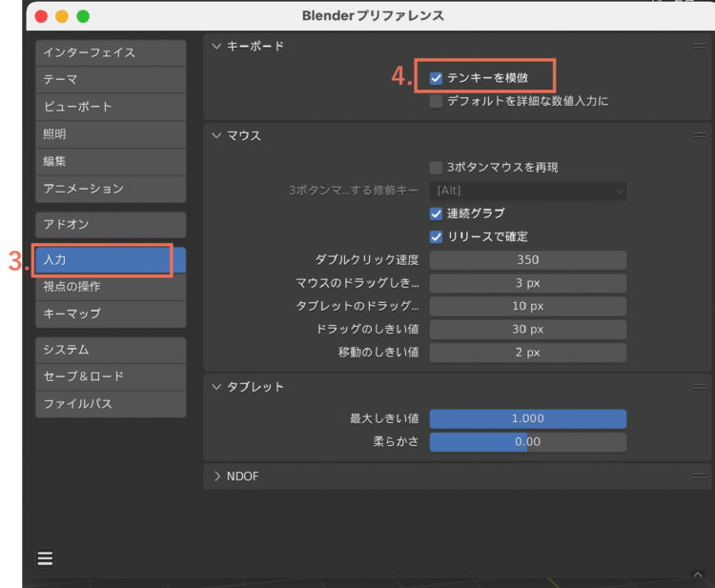The width and height of the screenshot is (715, 588).
Task: Open テーマ preferences tab
Action: (x=111, y=80)
